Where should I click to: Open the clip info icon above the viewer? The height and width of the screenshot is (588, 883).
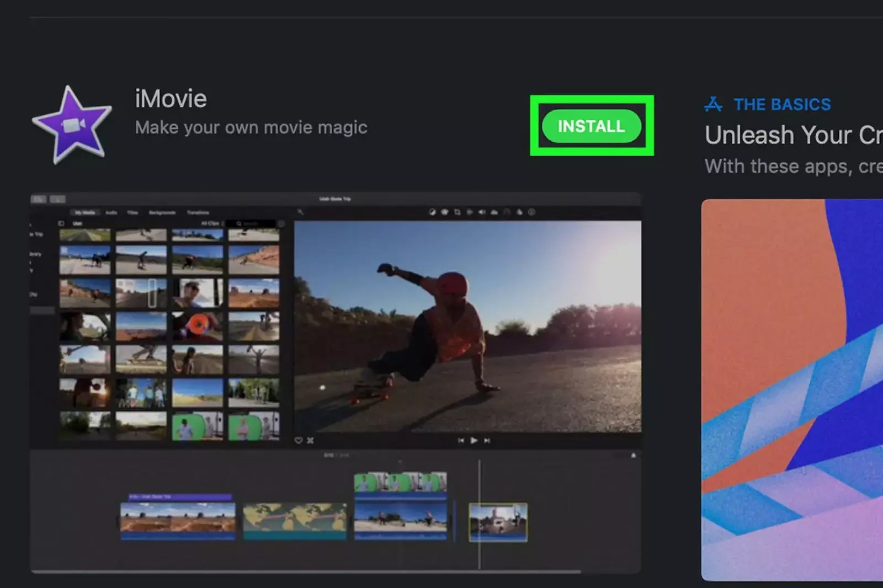coord(531,212)
